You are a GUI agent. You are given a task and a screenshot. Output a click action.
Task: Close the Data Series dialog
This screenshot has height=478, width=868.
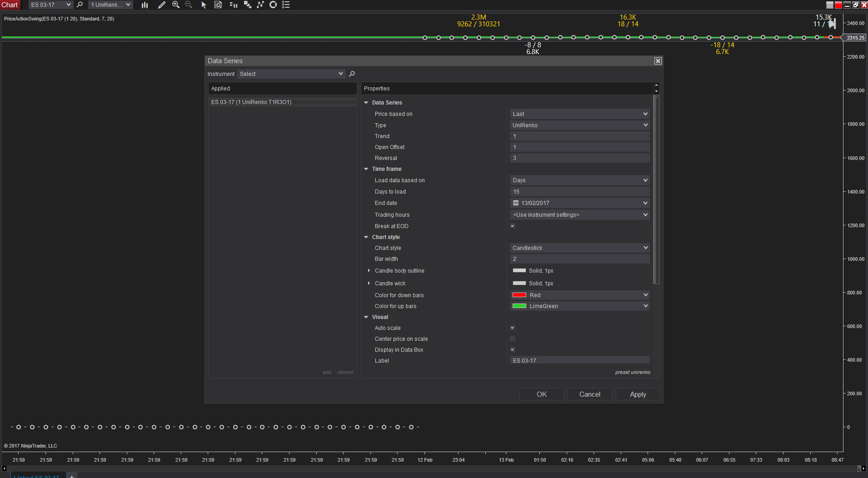pos(658,61)
